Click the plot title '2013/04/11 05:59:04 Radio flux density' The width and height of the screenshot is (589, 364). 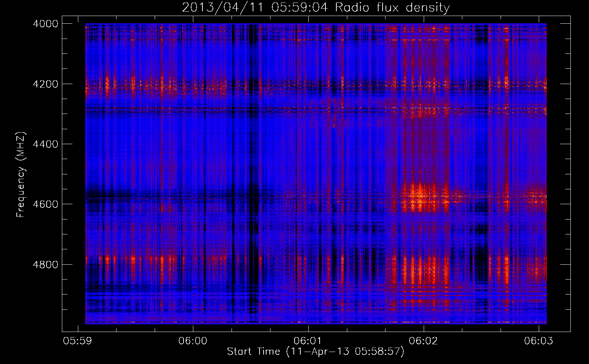(316, 8)
